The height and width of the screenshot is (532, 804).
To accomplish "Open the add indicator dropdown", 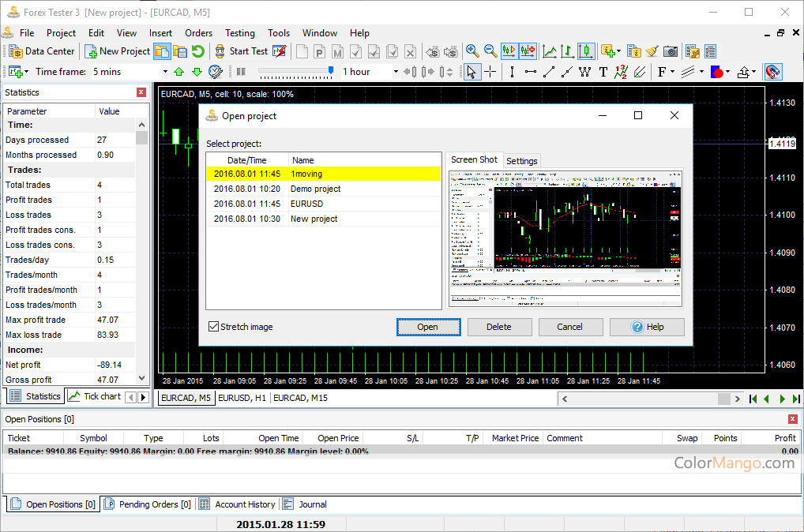I will pos(611,51).
